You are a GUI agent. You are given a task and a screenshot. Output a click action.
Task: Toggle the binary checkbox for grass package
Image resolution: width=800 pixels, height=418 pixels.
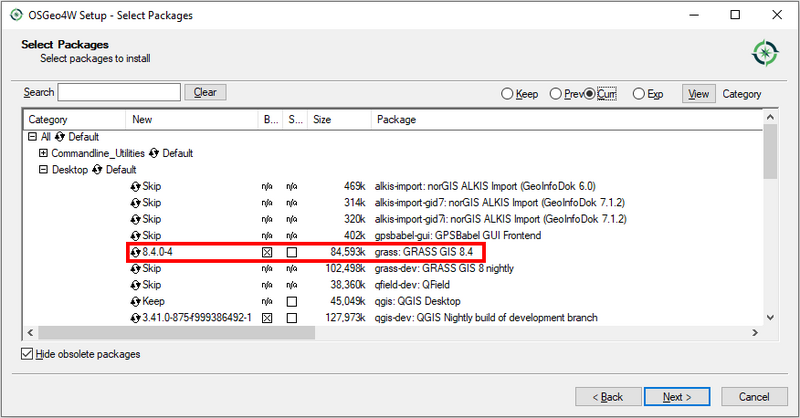[267, 252]
